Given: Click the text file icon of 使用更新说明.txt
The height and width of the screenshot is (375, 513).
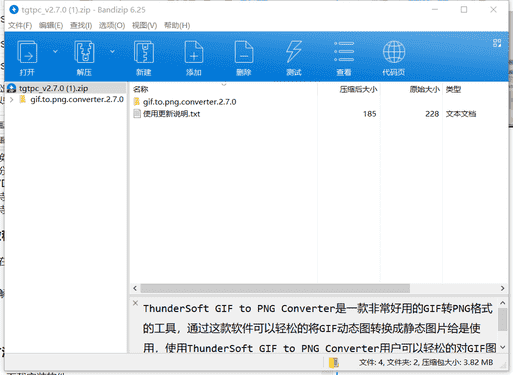Looking at the screenshot, I should tap(137, 114).
